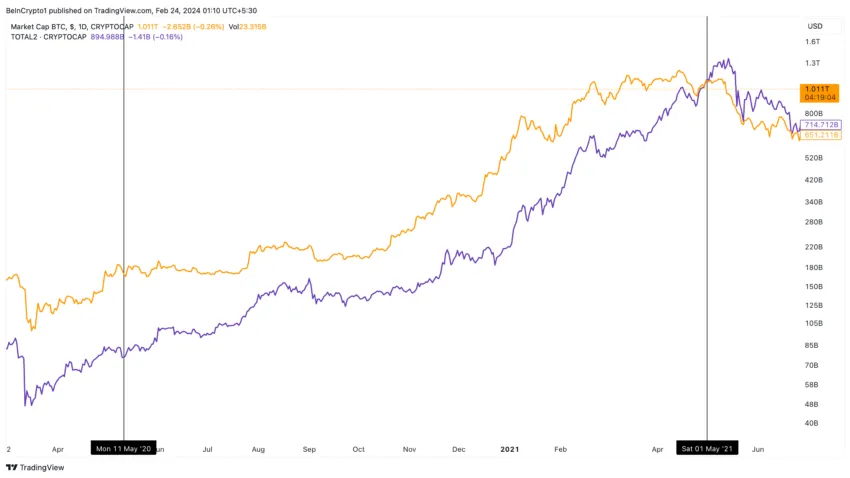Click the TradingView logo icon

[11, 467]
